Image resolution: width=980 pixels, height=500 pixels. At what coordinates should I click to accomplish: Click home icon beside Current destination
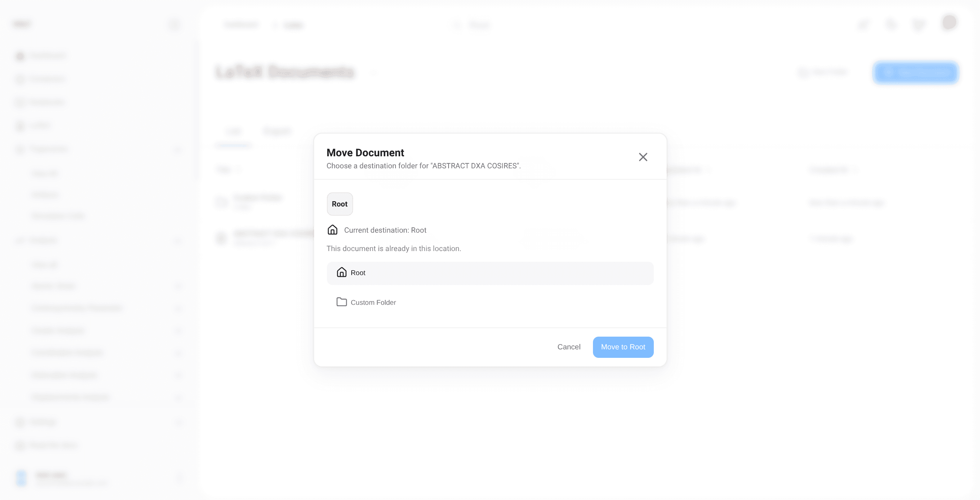pos(332,229)
